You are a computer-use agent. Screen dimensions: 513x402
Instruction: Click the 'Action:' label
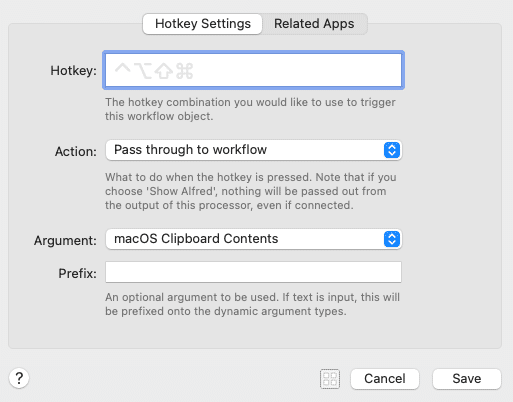click(x=76, y=152)
